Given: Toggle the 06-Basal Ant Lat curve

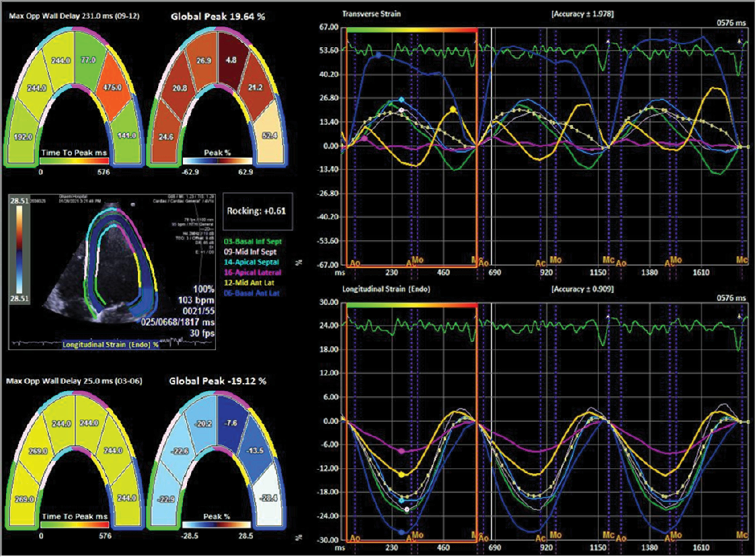Looking at the screenshot, I should coord(252,293).
